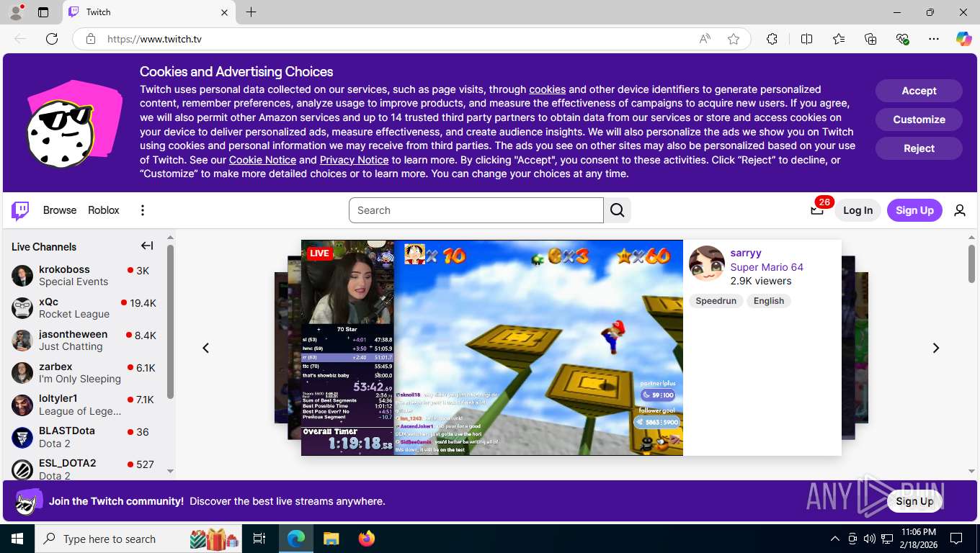This screenshot has width=980, height=553.
Task: Click the sidebar scrollbar
Action: pyautogui.click(x=170, y=322)
